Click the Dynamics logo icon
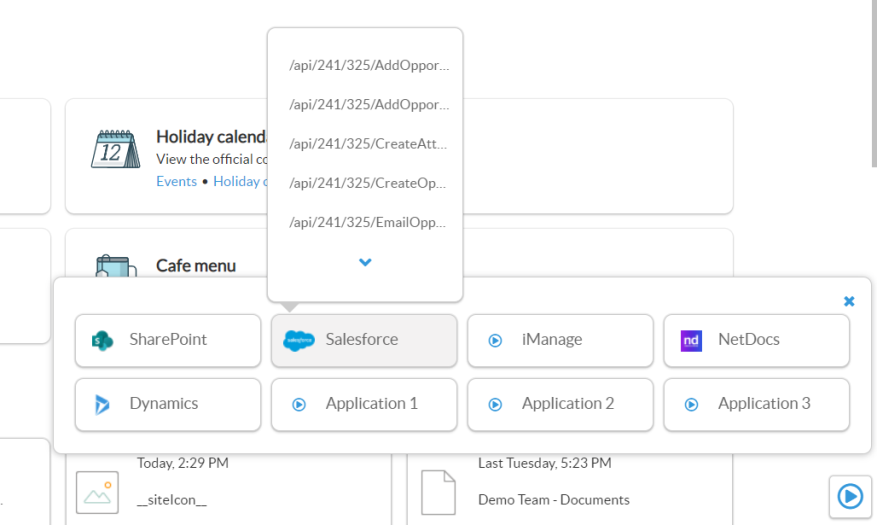877x525 pixels. [102, 404]
